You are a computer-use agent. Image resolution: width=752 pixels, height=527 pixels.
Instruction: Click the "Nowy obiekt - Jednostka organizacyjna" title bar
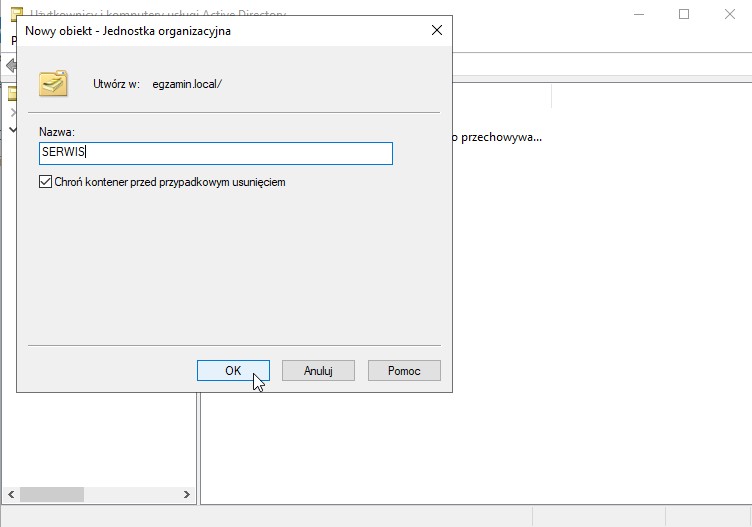pos(200,30)
